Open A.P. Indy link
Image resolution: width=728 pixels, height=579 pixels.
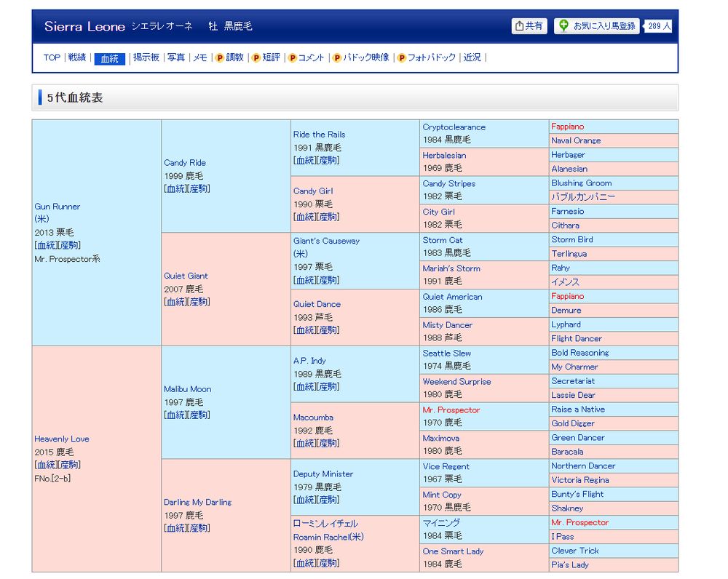pyautogui.click(x=309, y=361)
